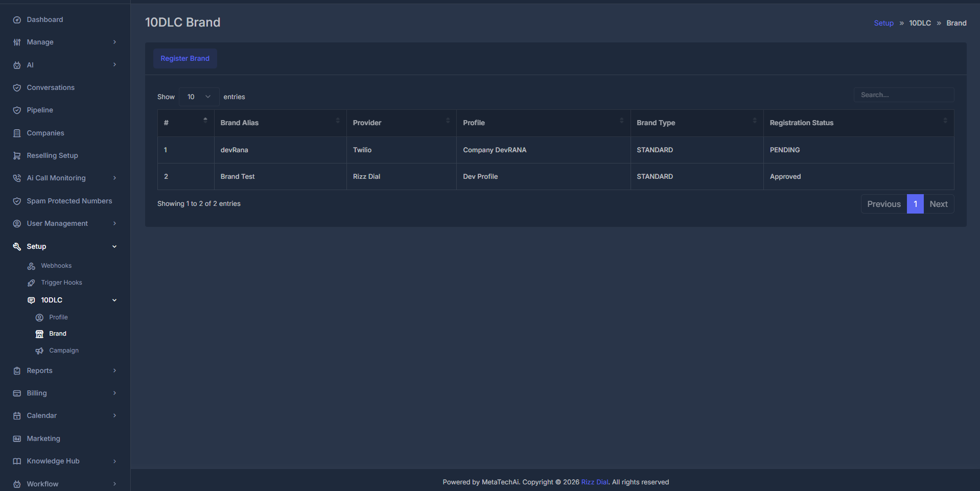Sort the Brand Alias column ascending
The width and height of the screenshot is (980, 491).
337,120
